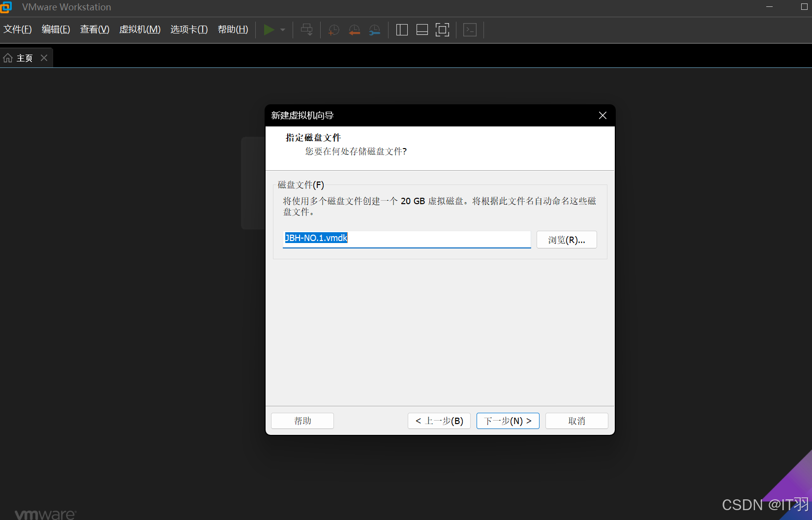Open the 虚拟机(M) menu
Image resolution: width=812 pixels, height=520 pixels.
tap(140, 30)
